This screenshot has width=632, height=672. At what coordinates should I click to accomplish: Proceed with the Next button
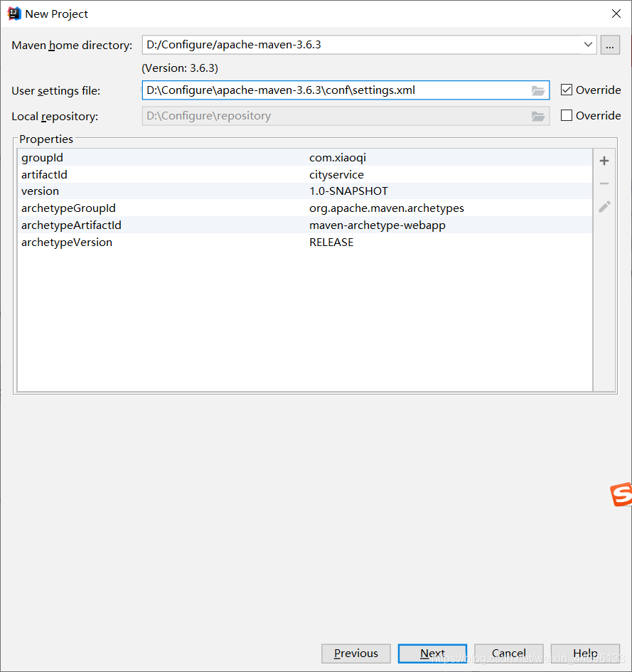click(432, 653)
